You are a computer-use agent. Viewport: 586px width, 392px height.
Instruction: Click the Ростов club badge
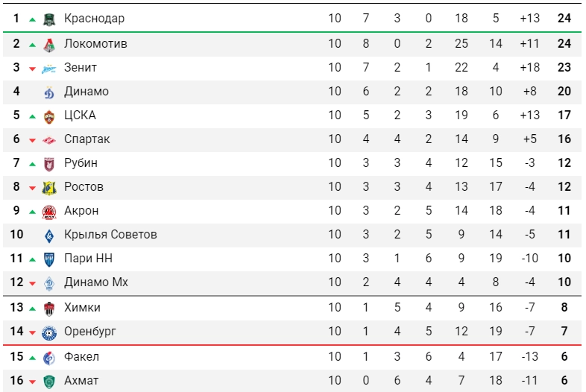[x=49, y=187]
